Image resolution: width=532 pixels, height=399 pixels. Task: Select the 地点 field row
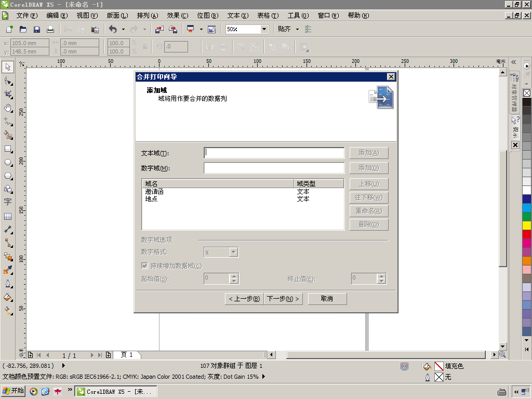243,199
